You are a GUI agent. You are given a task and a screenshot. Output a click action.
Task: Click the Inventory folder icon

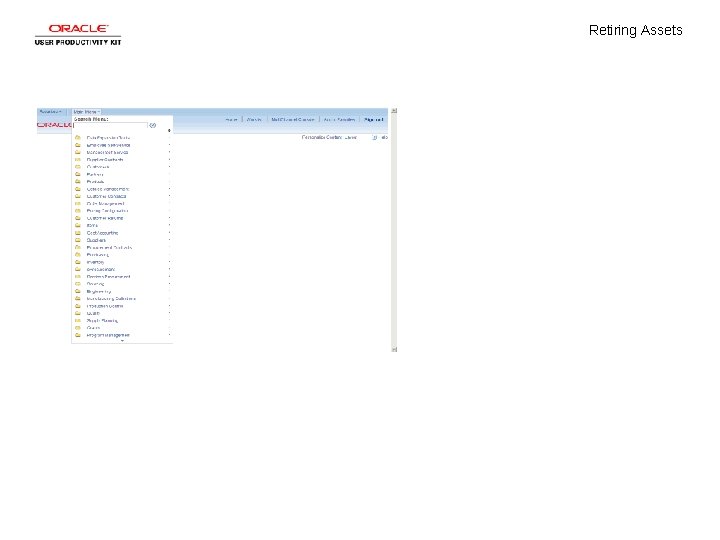point(78,262)
